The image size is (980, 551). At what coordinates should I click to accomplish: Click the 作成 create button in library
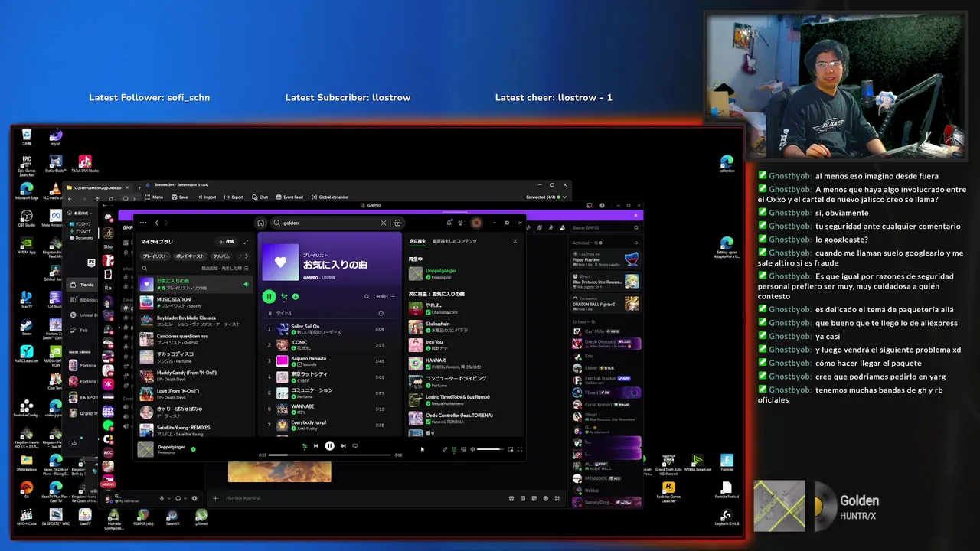click(227, 242)
